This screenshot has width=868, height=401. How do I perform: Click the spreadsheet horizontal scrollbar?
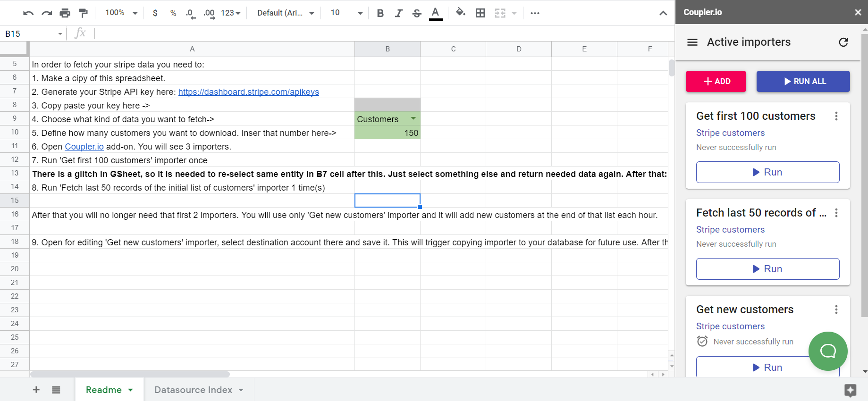click(x=130, y=375)
